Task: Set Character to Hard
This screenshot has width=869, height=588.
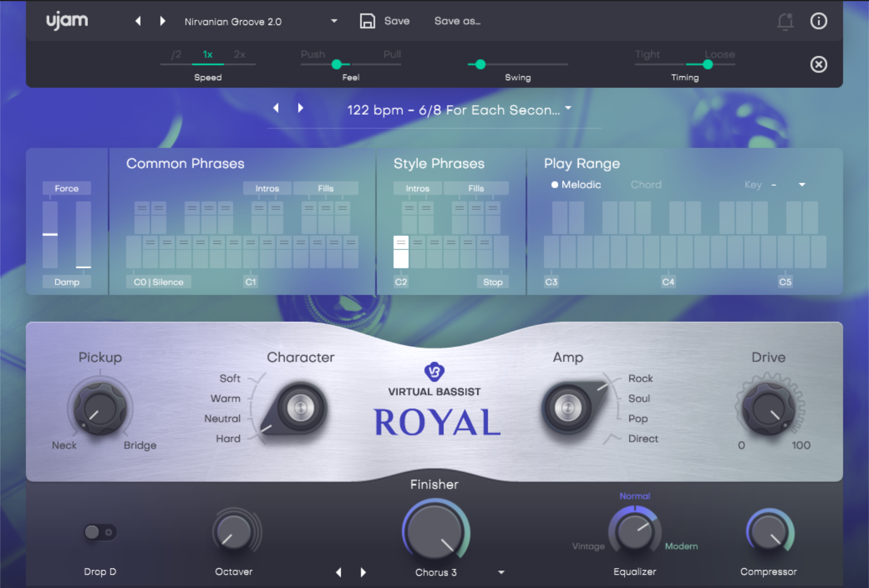Action: [228, 439]
